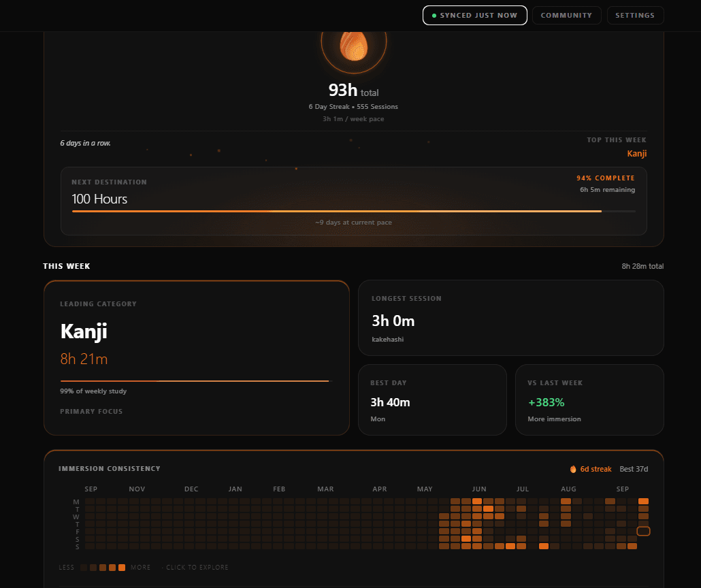Click the Primary Focus label
This screenshot has width=701, height=588.
coord(91,411)
